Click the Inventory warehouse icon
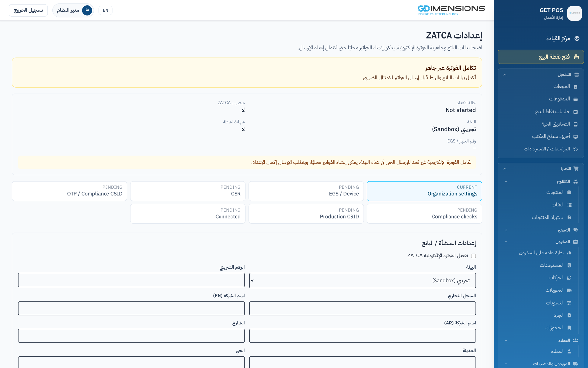 tap(575, 242)
